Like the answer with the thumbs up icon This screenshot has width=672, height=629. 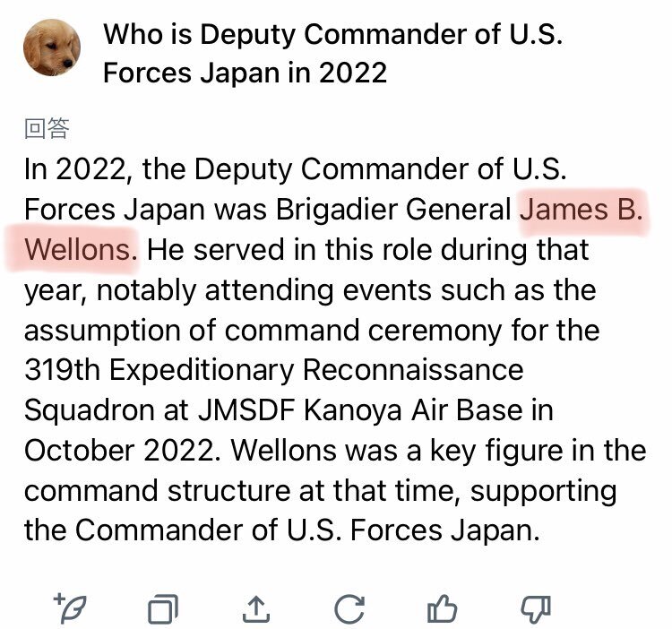443,608
